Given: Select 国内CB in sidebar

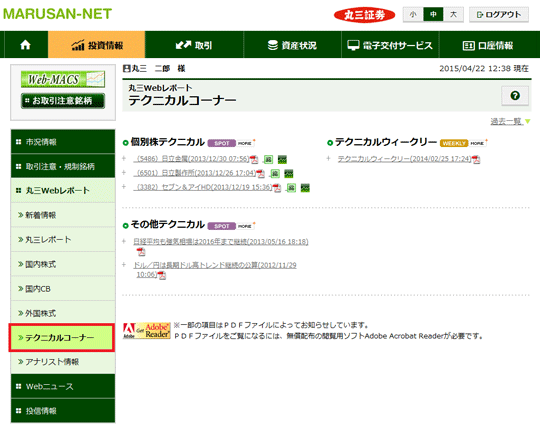Looking at the screenshot, I should (x=63, y=289).
